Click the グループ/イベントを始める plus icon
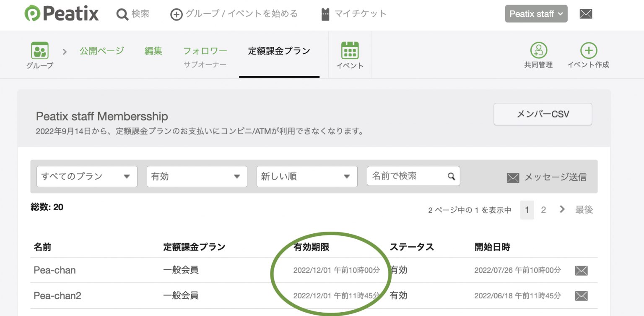Screen dimensions: 644x316 click(x=177, y=13)
